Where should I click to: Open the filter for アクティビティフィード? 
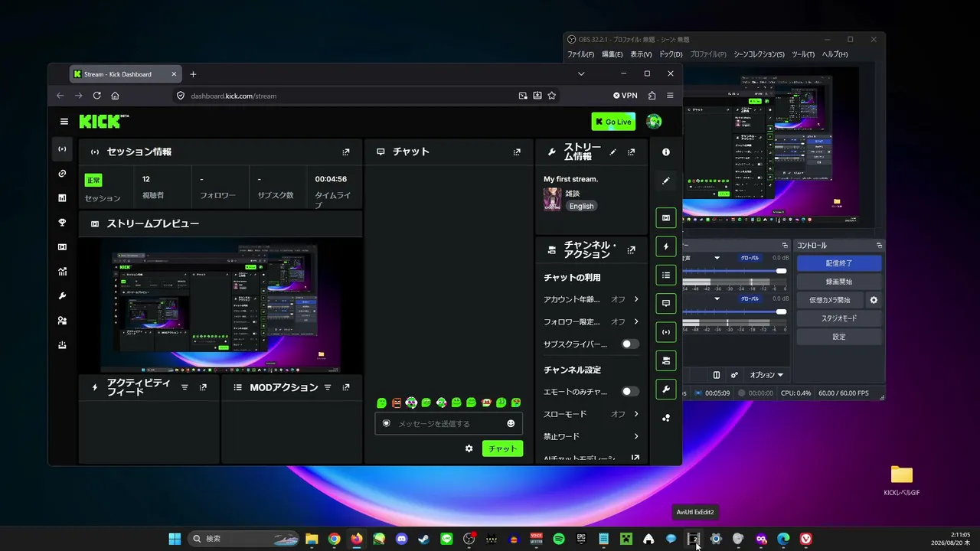point(185,388)
